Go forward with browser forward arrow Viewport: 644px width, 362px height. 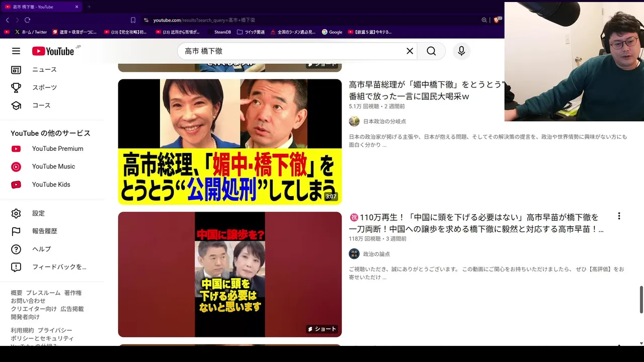point(17,20)
